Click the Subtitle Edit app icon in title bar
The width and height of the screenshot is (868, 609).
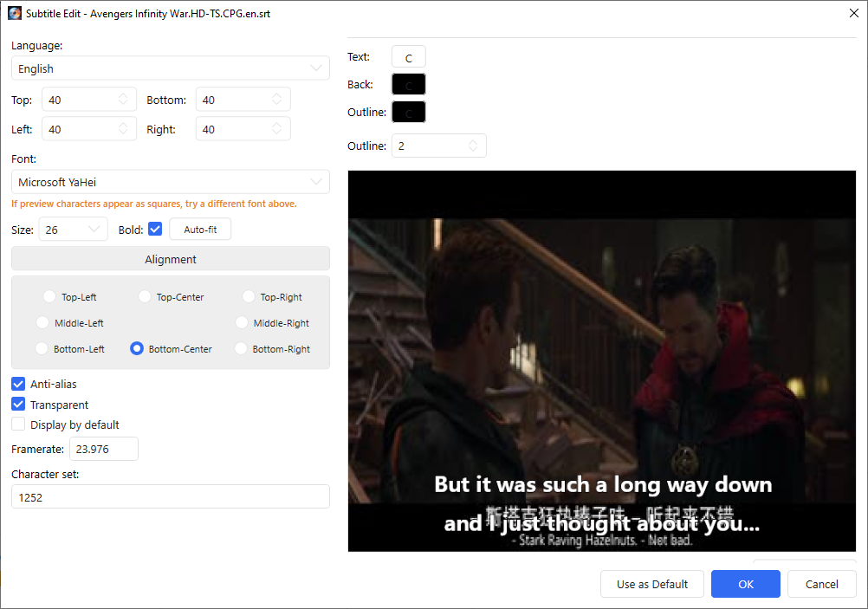(15, 13)
